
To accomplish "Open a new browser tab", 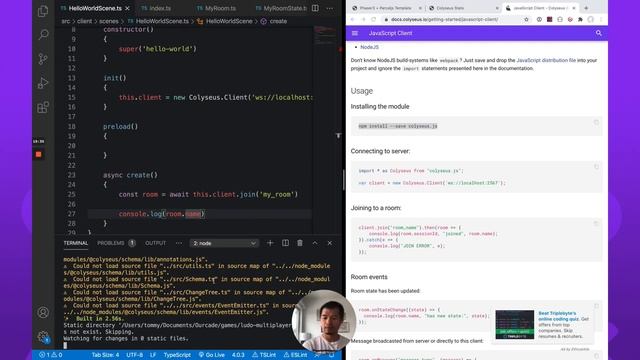I will (586, 8).
